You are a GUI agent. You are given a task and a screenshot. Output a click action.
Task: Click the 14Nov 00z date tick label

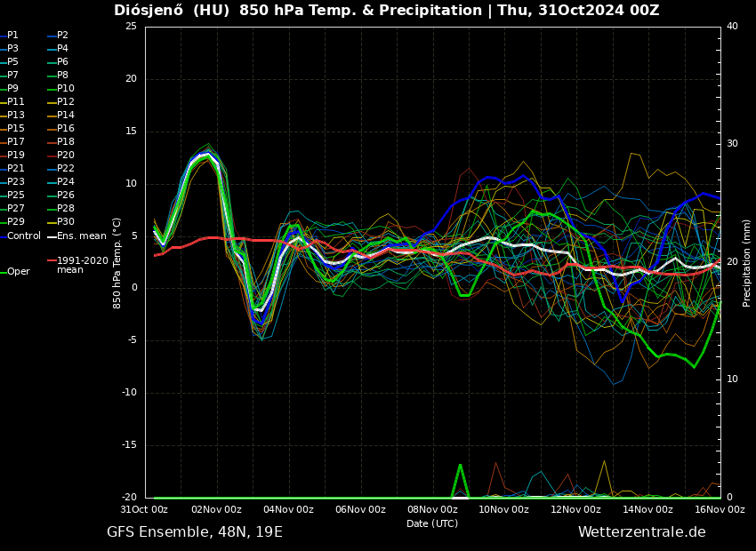coord(647,510)
